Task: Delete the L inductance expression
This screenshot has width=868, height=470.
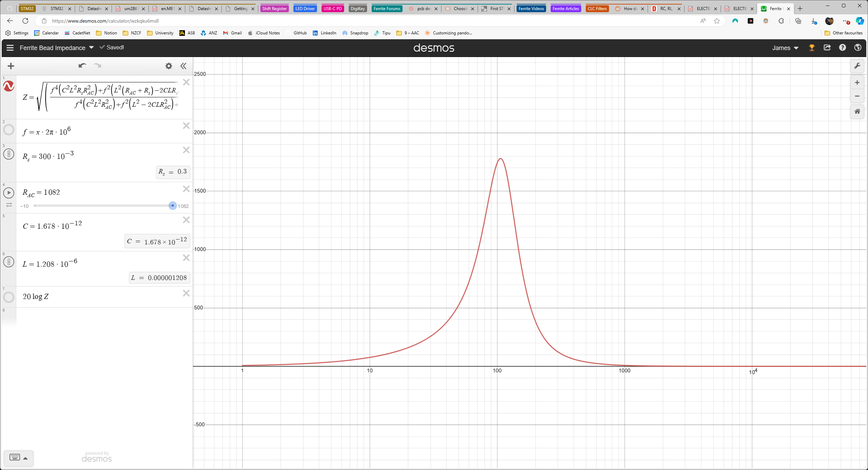Action: pyautogui.click(x=186, y=258)
